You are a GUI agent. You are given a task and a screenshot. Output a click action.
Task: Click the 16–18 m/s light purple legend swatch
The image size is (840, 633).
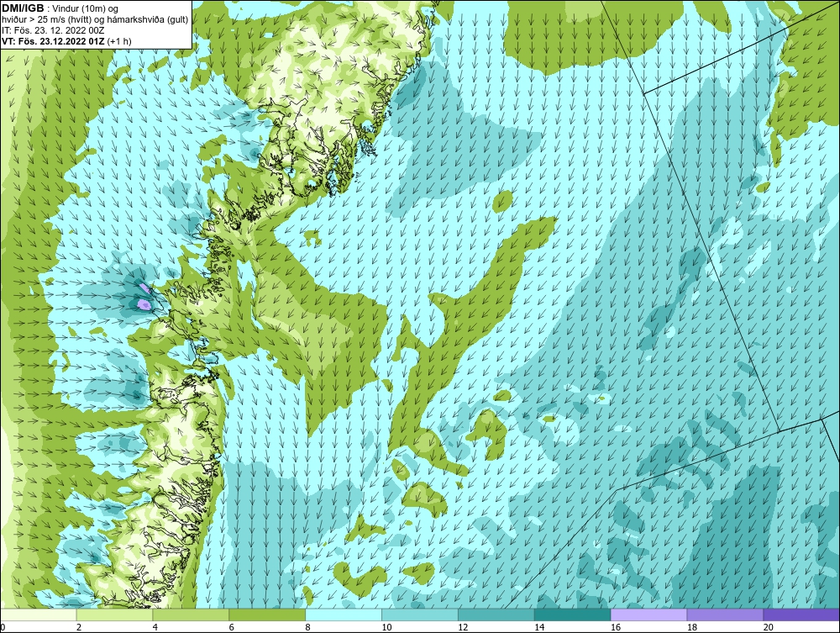(648, 615)
